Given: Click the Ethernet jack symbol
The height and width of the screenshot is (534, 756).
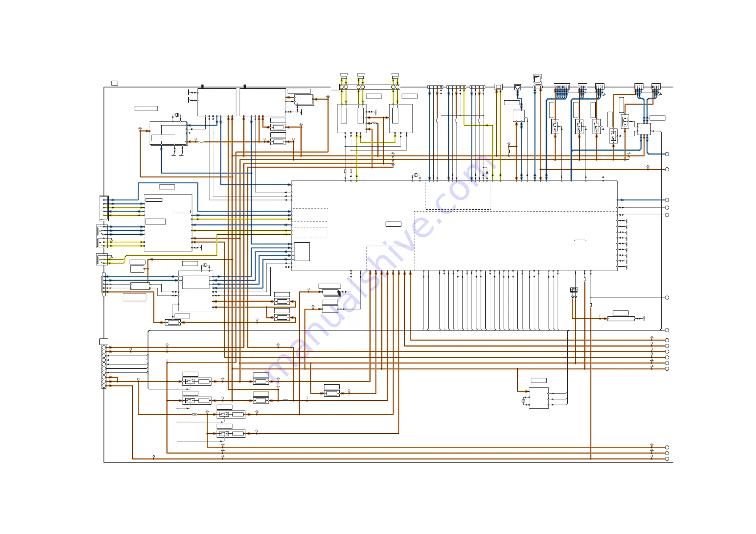Looking at the screenshot, I should 518,87.
